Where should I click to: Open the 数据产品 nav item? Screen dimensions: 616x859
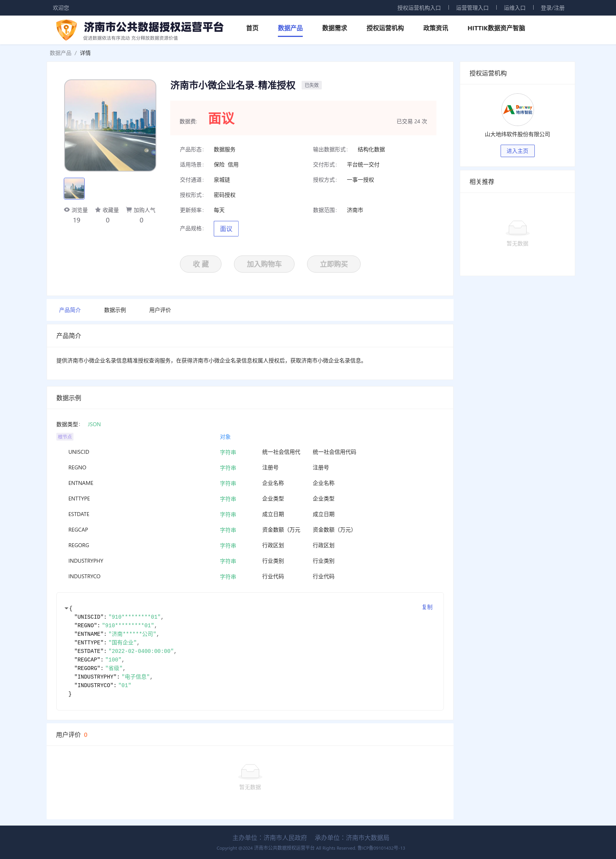pyautogui.click(x=290, y=28)
